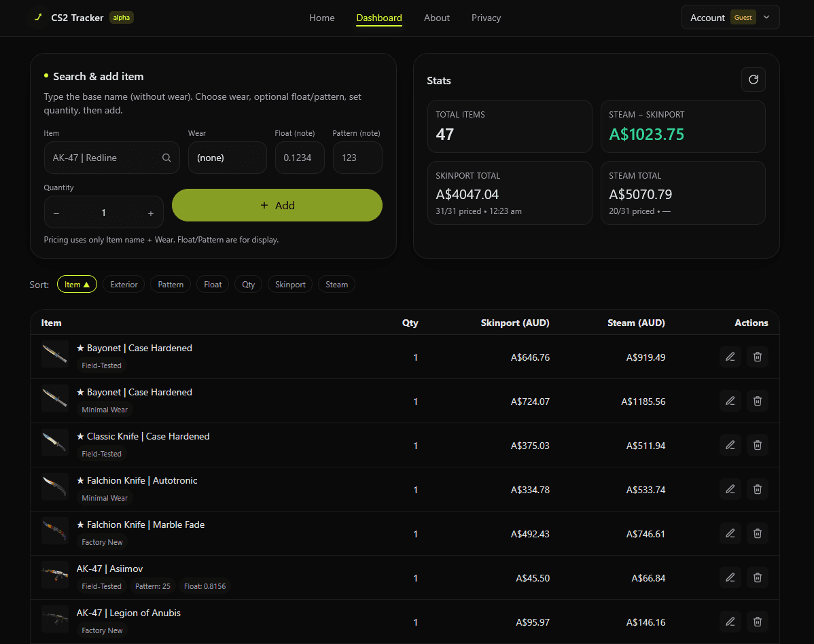The image size is (814, 644).
Task: Edit the Field-Tested Bayonet Case Hardened entry
Action: tap(730, 356)
